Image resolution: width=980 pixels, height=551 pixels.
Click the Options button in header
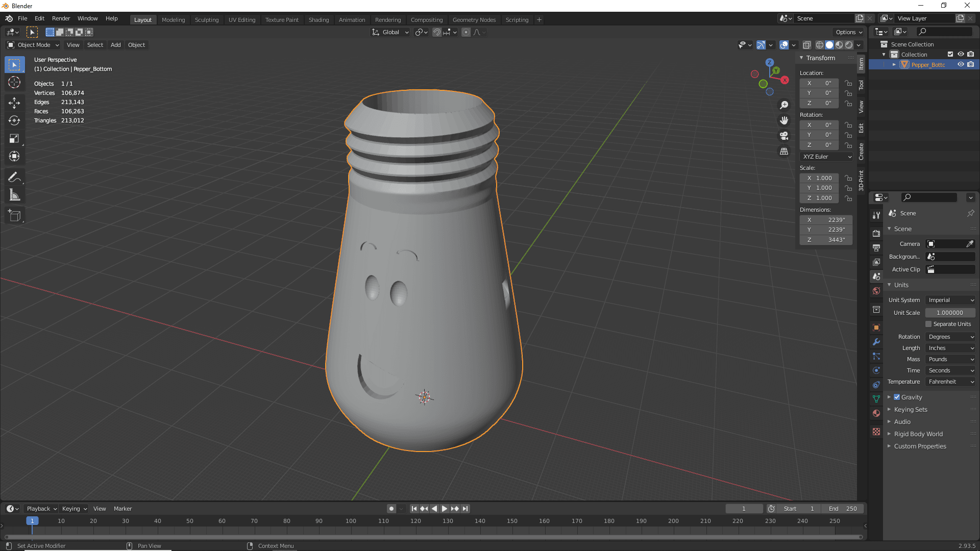tap(849, 32)
